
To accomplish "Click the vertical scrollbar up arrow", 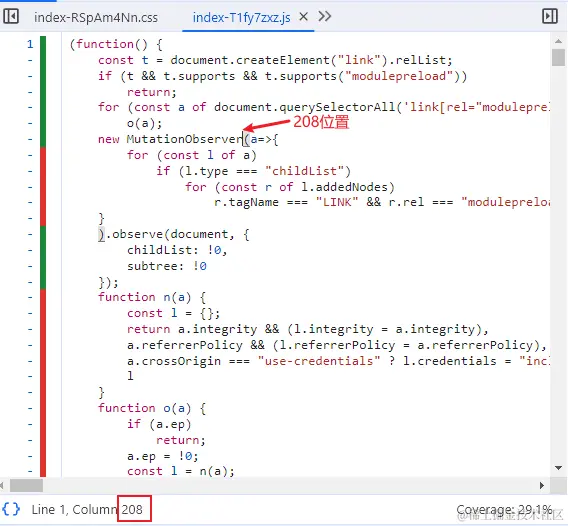I will (558, 41).
